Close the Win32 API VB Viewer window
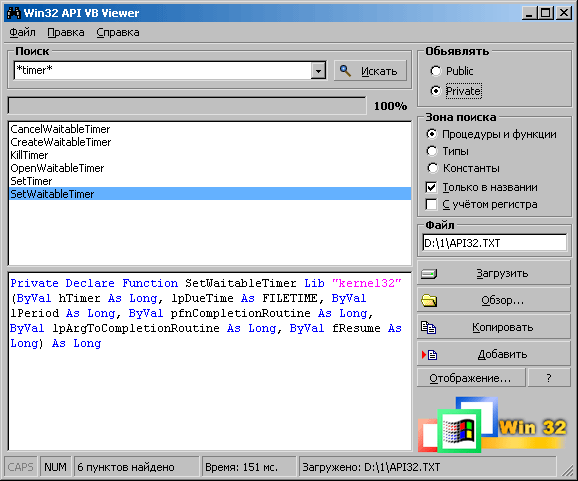This screenshot has height=481, width=578. pos(564,13)
